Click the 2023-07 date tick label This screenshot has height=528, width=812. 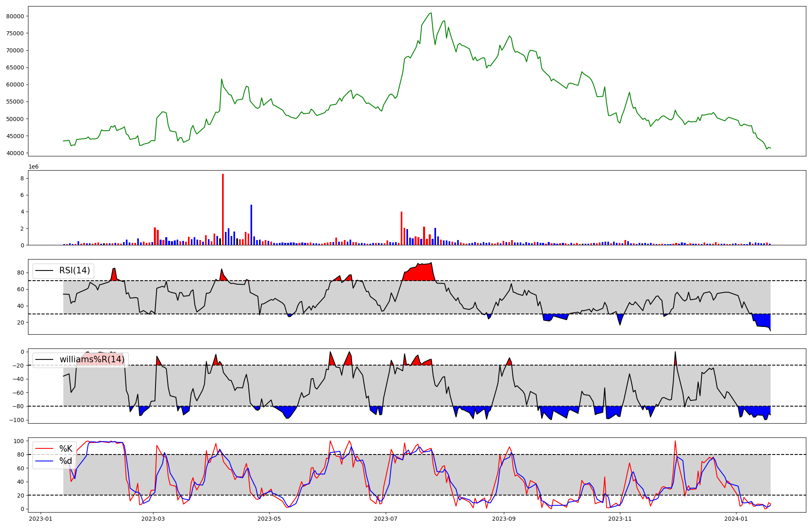[x=385, y=519]
